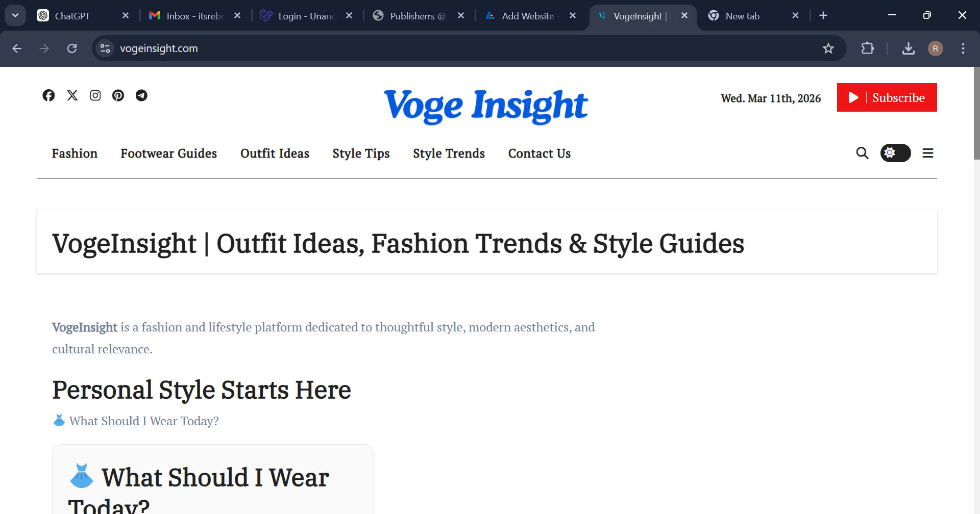Open the browser Downloads icon
This screenshot has width=980, height=514.
tap(908, 48)
